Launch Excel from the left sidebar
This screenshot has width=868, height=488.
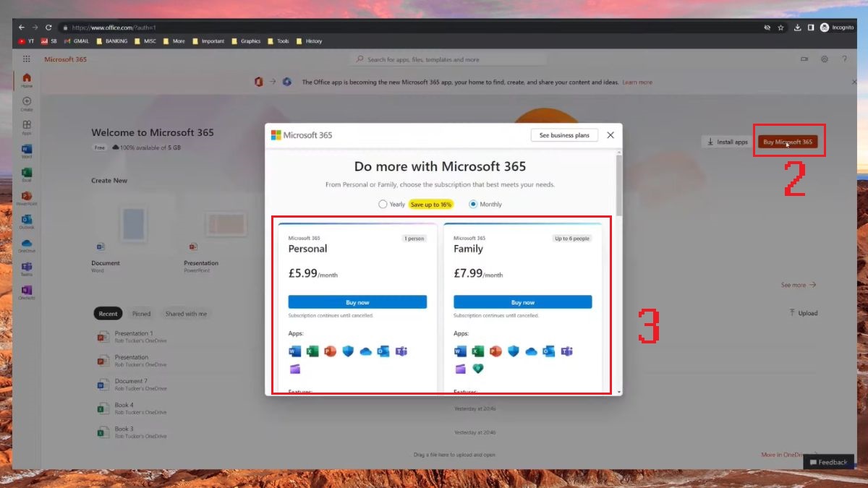pyautogui.click(x=27, y=174)
